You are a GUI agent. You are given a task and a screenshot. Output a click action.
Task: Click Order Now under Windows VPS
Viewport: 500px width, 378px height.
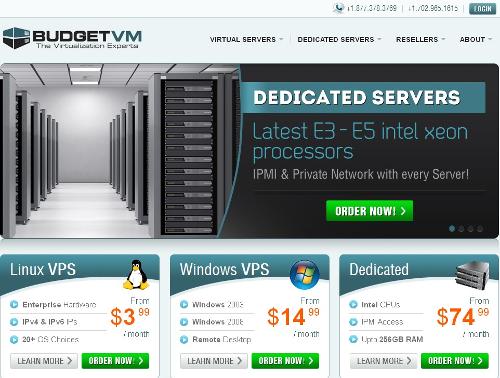[x=285, y=361]
